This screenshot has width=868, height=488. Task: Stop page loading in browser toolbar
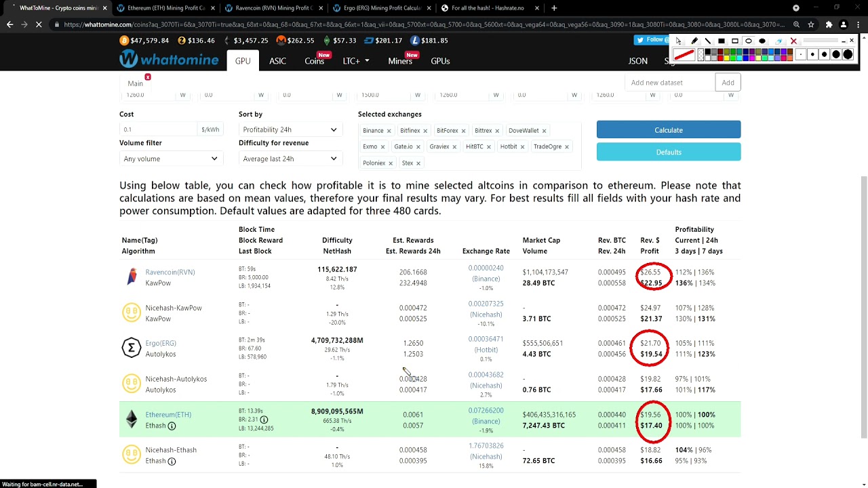[x=39, y=24]
